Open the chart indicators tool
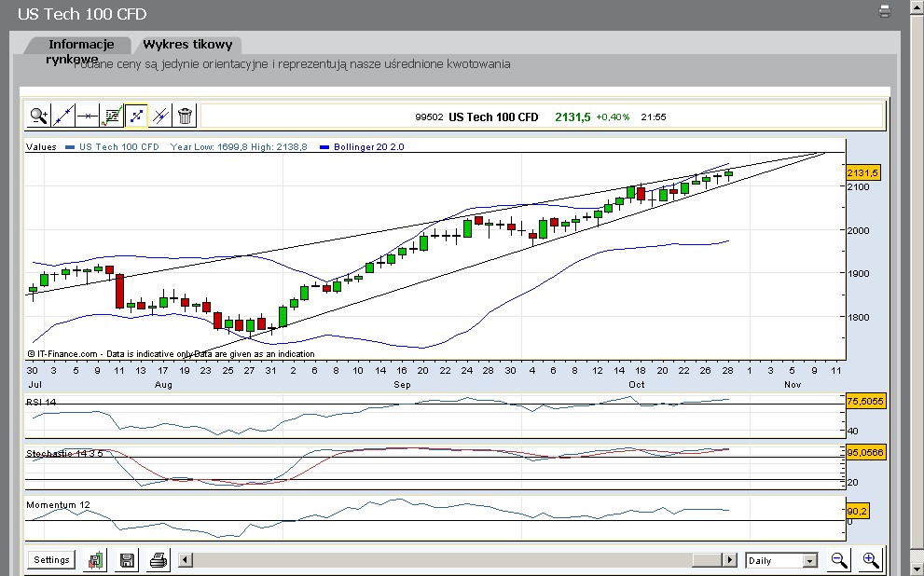The image size is (924, 576). (x=113, y=116)
